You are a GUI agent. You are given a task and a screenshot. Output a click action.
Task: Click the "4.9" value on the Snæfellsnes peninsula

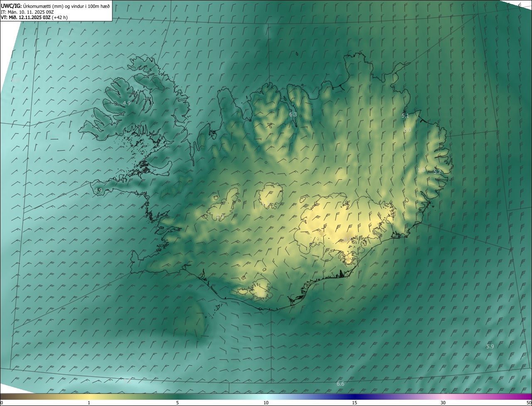tap(99, 191)
